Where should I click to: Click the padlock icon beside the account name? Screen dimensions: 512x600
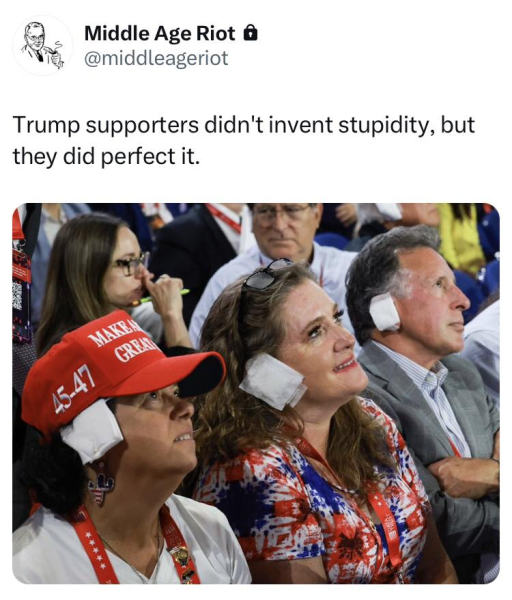251,33
